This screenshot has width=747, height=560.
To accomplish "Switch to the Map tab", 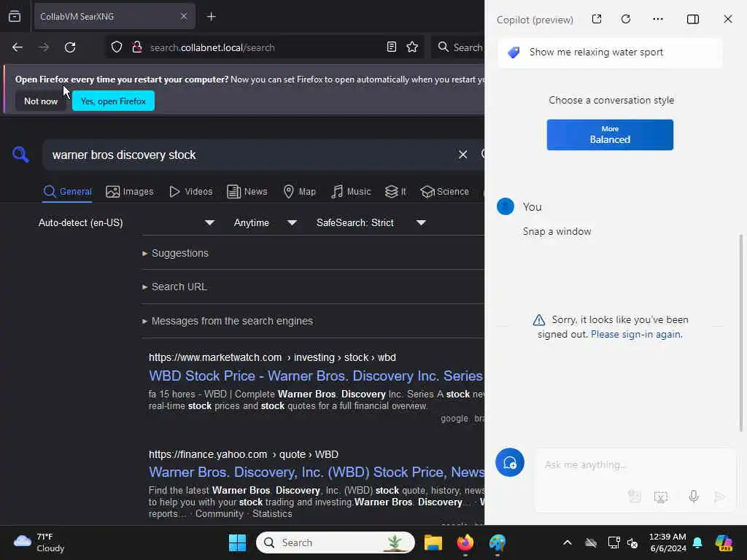I will (x=300, y=192).
